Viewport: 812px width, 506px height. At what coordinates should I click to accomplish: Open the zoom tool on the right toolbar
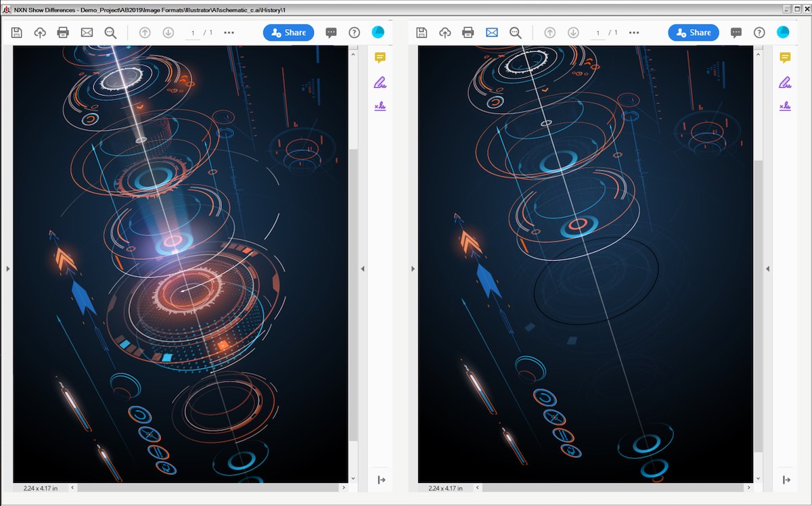click(515, 32)
